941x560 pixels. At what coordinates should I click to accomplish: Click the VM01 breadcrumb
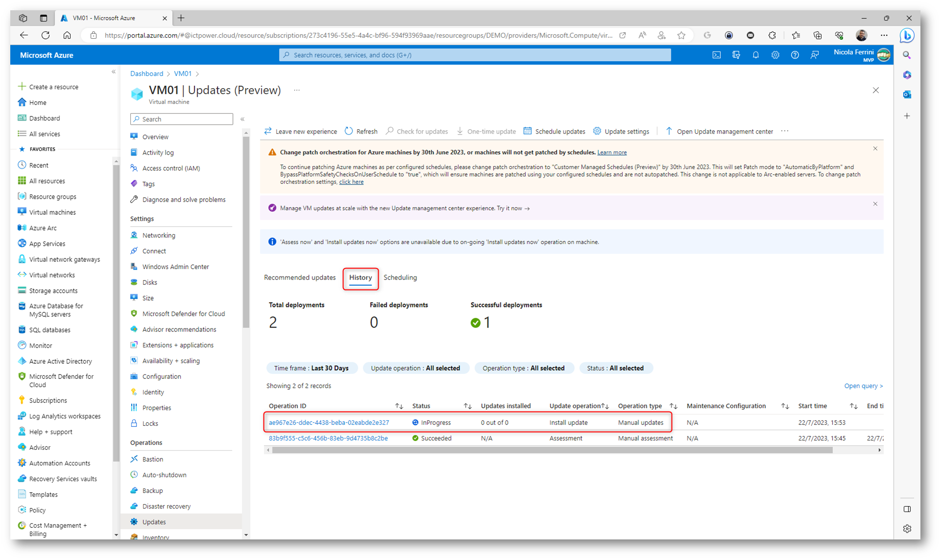(183, 73)
